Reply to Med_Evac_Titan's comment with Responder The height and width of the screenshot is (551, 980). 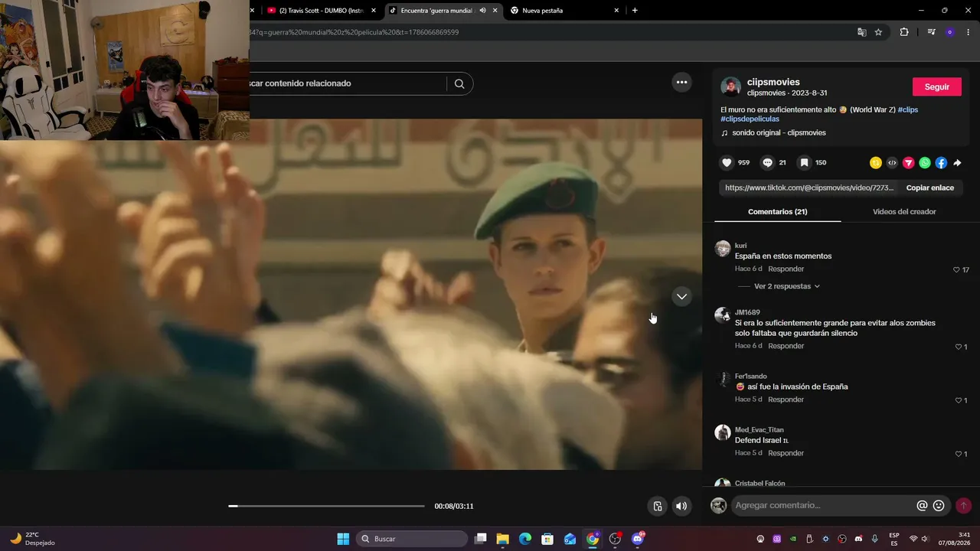tap(786, 453)
